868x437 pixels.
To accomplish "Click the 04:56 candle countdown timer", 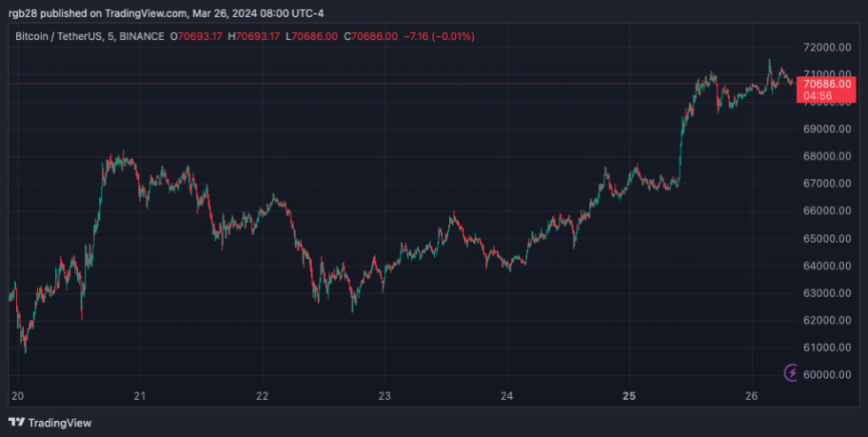I will click(817, 96).
